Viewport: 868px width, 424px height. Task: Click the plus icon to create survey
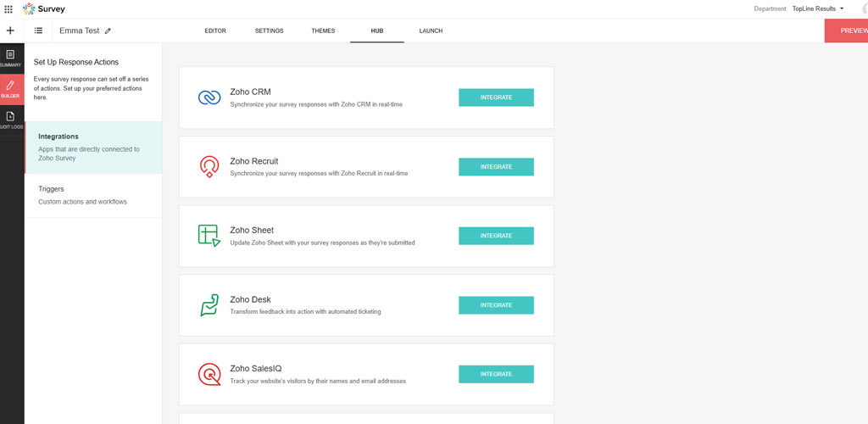click(x=10, y=31)
